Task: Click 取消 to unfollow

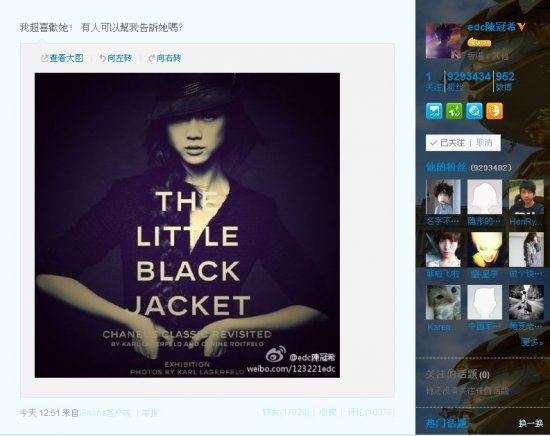Action: (484, 143)
